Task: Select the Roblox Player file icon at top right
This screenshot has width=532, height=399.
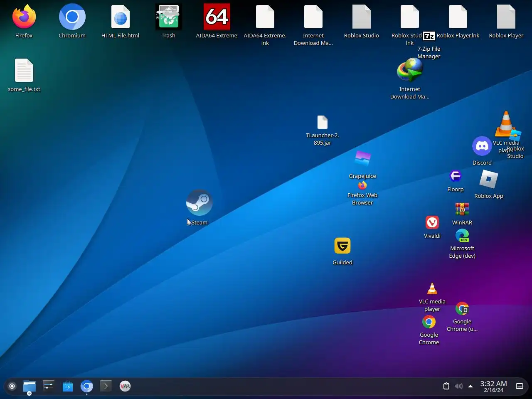Action: point(506,17)
